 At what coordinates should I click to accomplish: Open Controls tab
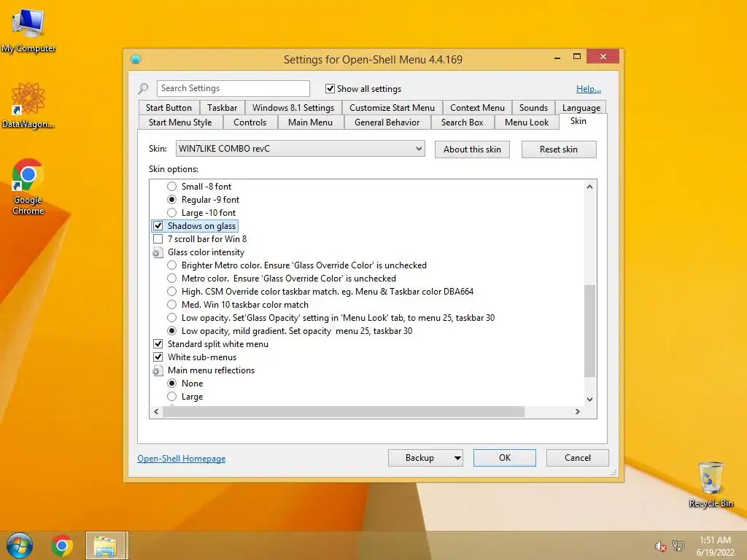pyautogui.click(x=249, y=122)
